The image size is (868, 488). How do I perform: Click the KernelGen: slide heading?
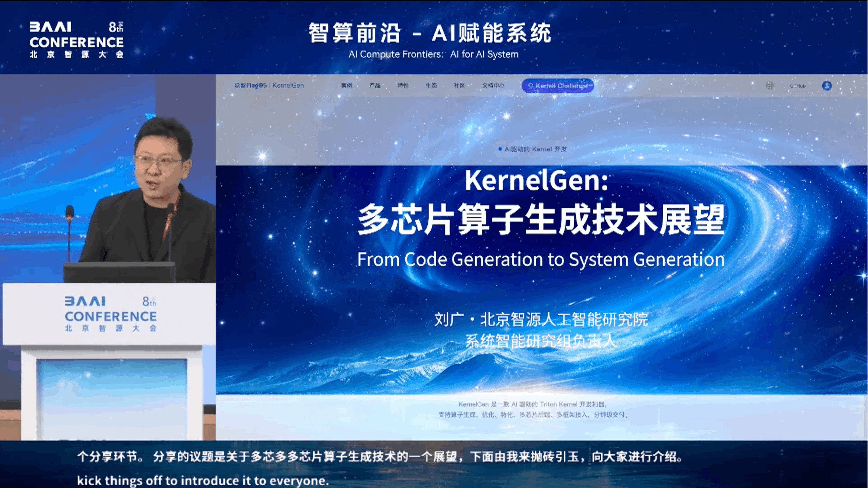click(536, 180)
